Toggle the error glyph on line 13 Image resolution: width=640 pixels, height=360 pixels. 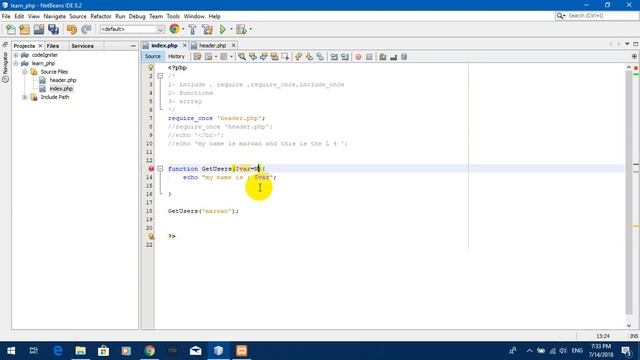[x=151, y=169]
